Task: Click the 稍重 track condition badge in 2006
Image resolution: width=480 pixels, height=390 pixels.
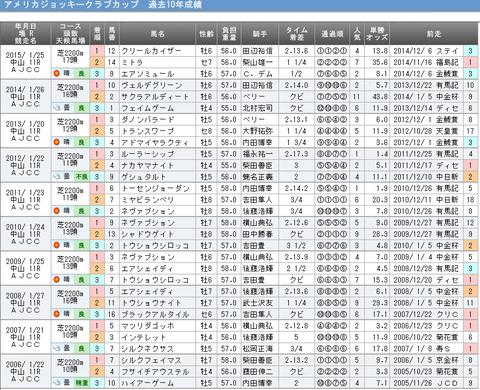Action: click(81, 383)
